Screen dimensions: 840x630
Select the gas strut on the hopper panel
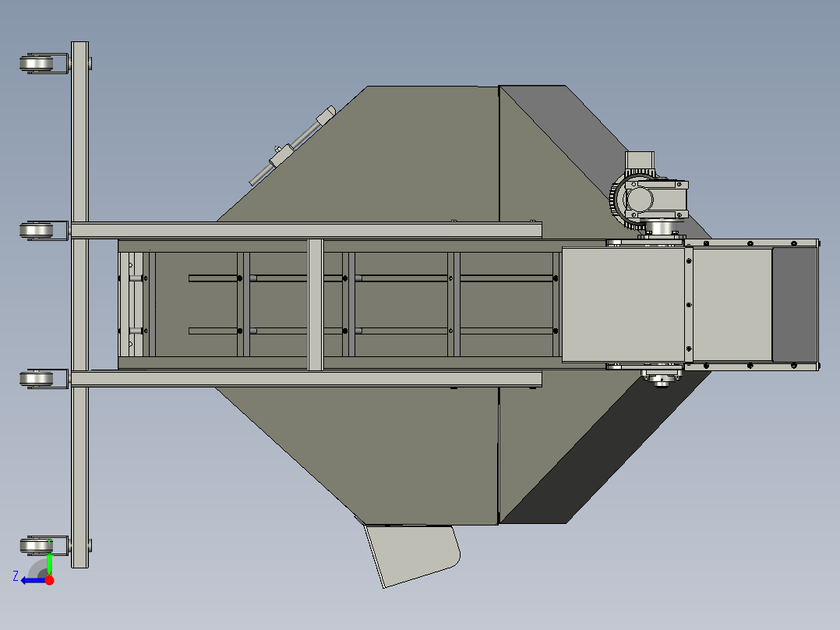[292, 145]
